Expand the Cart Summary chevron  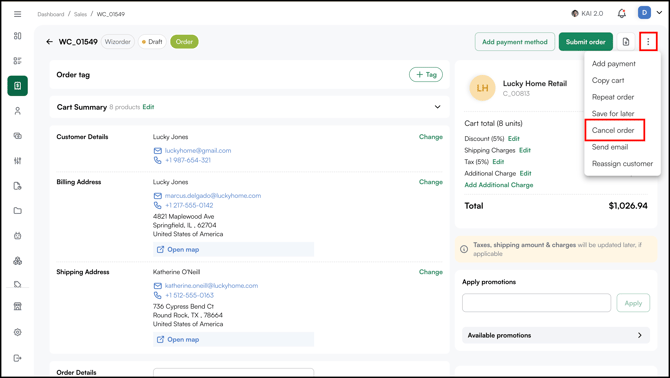[438, 107]
